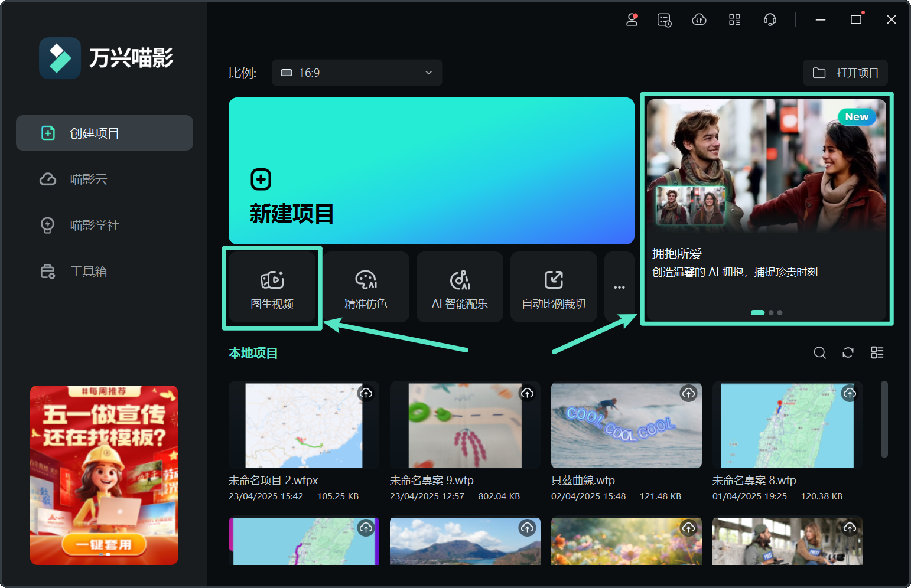Switch to the 喵影云 sidebar section
This screenshot has width=911, height=588.
(89, 179)
